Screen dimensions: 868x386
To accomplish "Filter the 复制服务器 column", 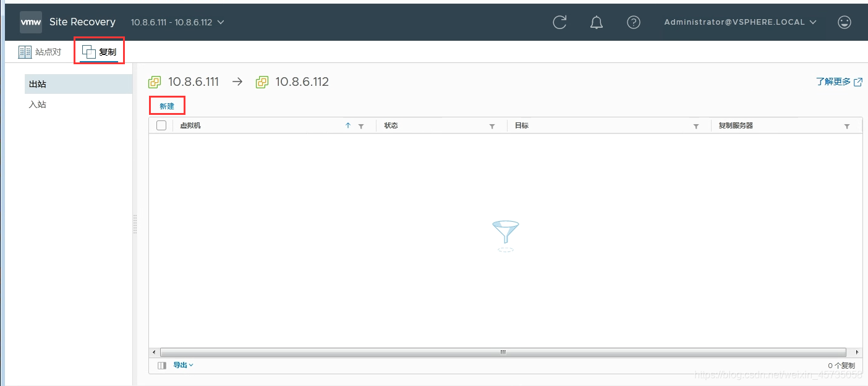I will pos(847,126).
